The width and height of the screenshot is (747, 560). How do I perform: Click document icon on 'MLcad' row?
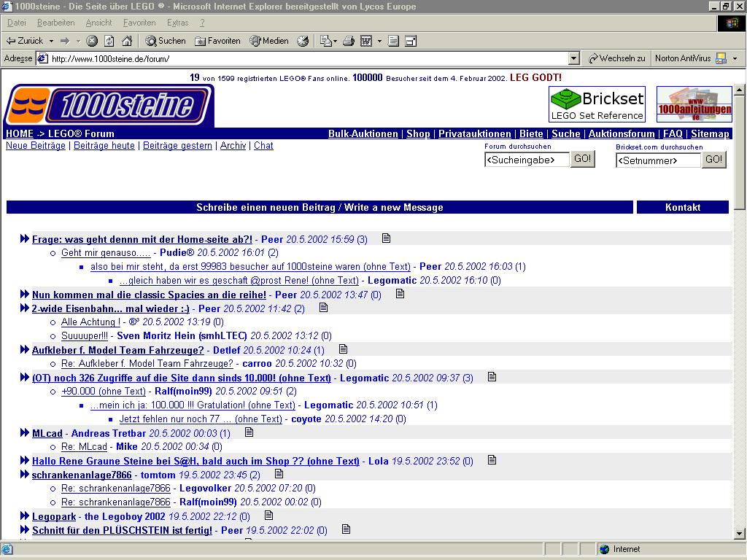(249, 432)
